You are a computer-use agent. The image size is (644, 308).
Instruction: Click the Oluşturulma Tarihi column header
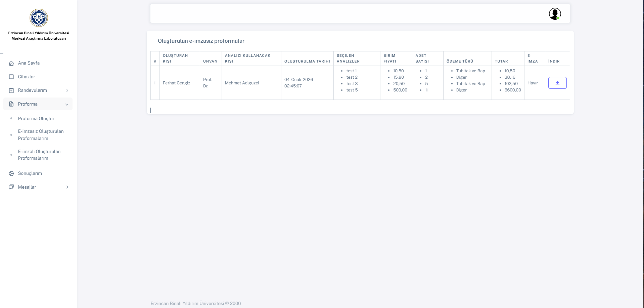[x=307, y=61]
